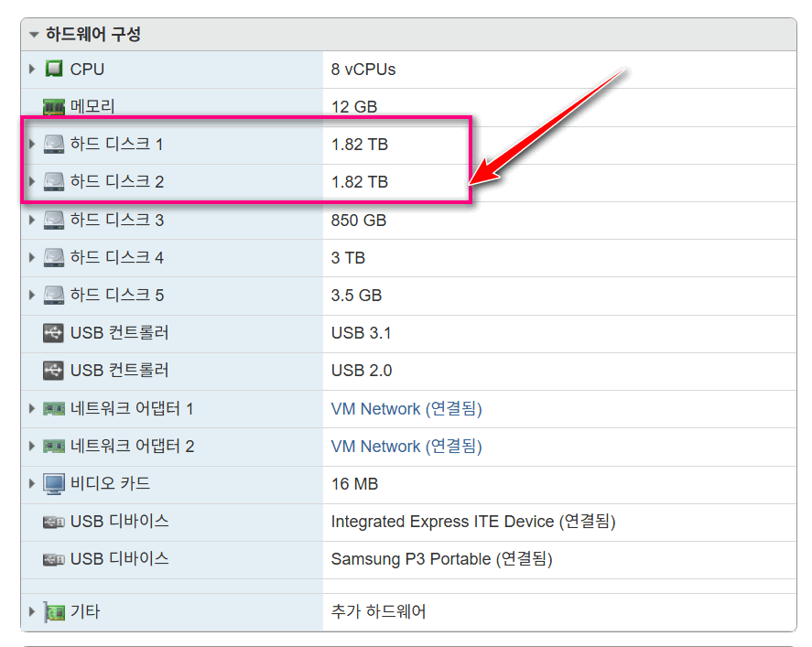Expand the 기타 additional hardware row
The width and height of the screenshot is (812, 647).
point(32,612)
